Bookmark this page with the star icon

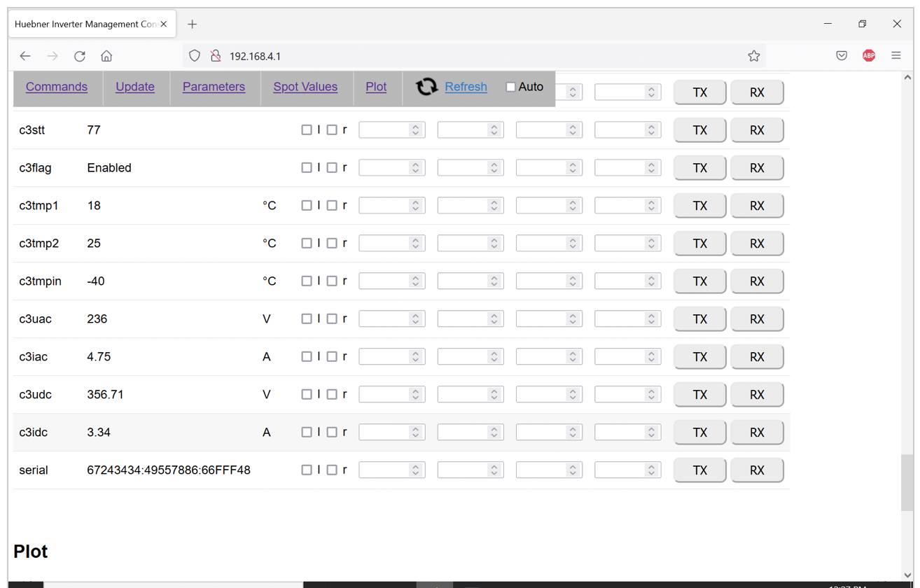pyautogui.click(x=753, y=56)
